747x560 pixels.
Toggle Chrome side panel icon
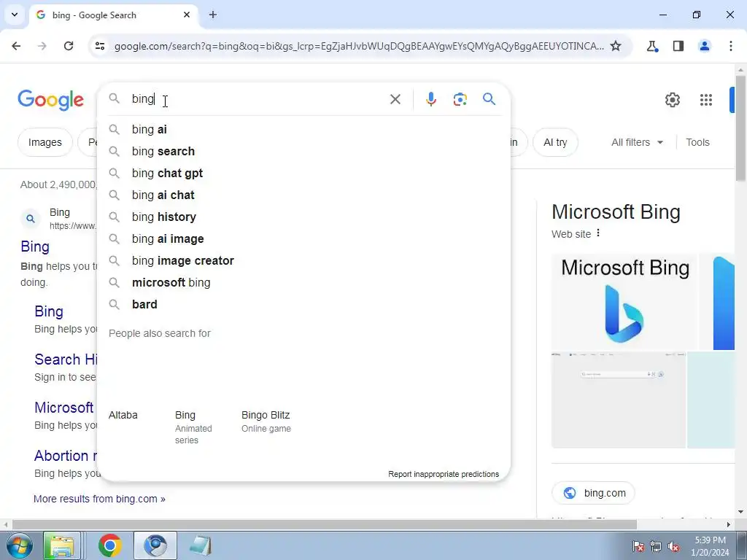click(678, 46)
